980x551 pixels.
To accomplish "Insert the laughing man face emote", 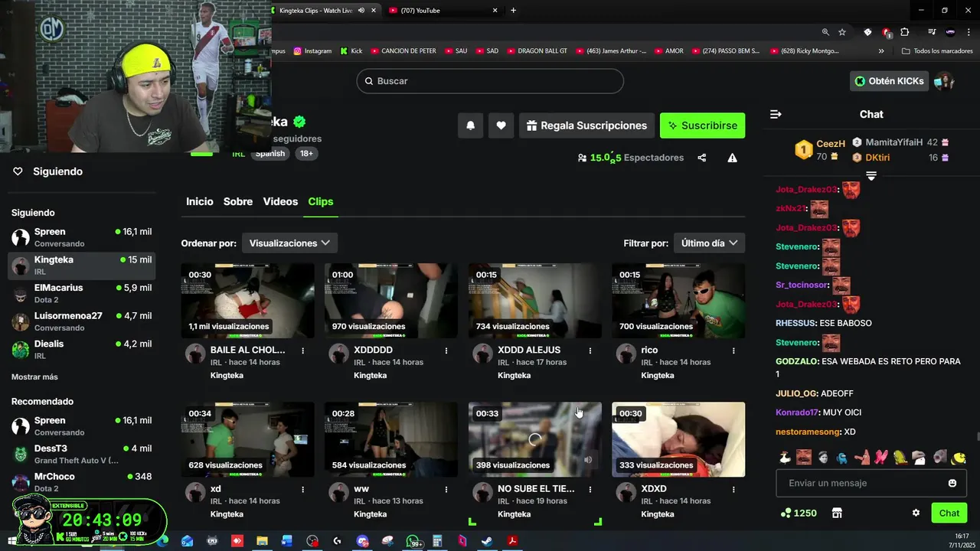I will click(x=804, y=458).
